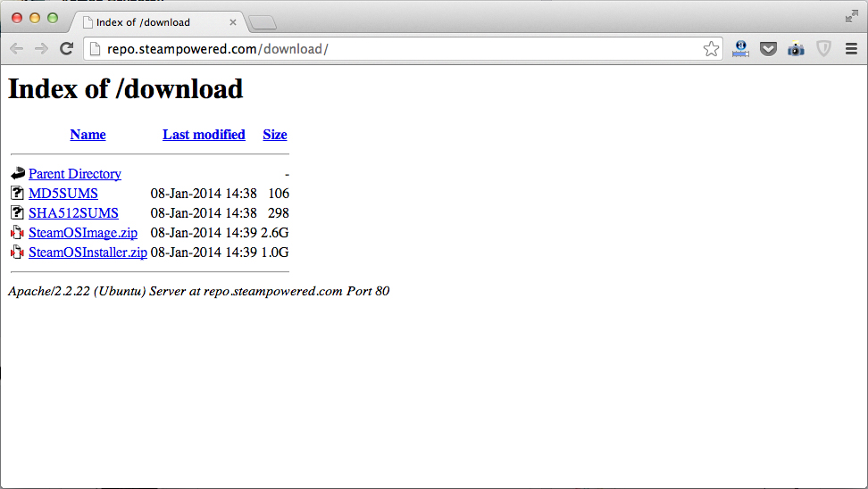868x489 pixels.
Task: Click the Parent Directory back-arrow icon
Action: coord(18,173)
